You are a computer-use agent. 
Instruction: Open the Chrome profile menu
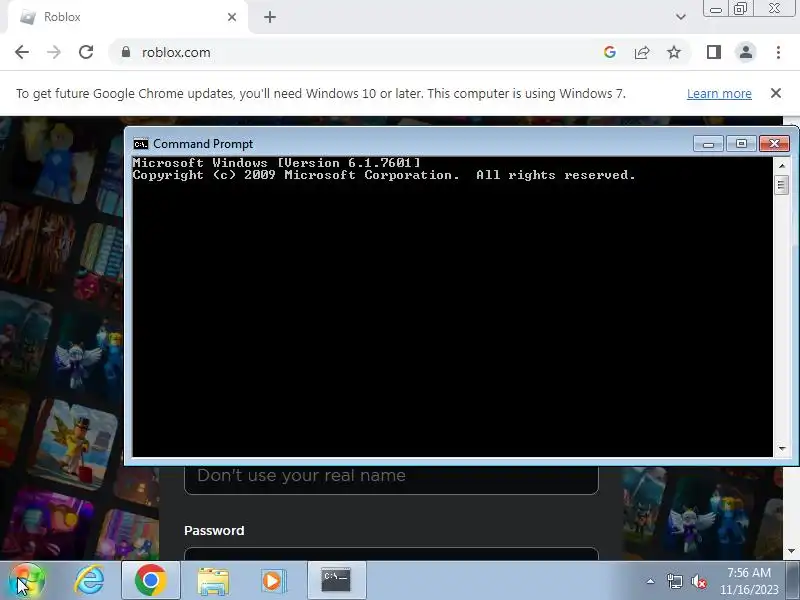(746, 52)
